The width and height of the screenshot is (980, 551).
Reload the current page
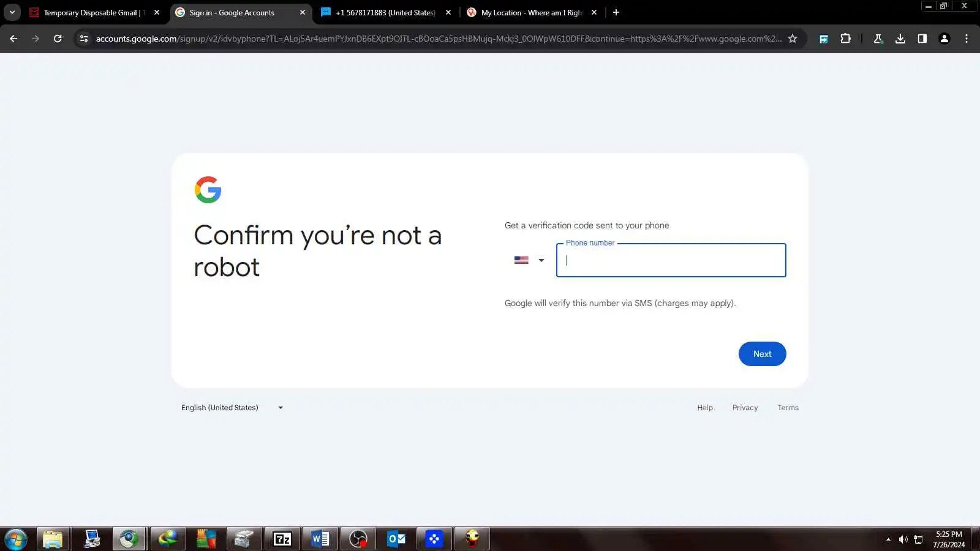point(58,39)
